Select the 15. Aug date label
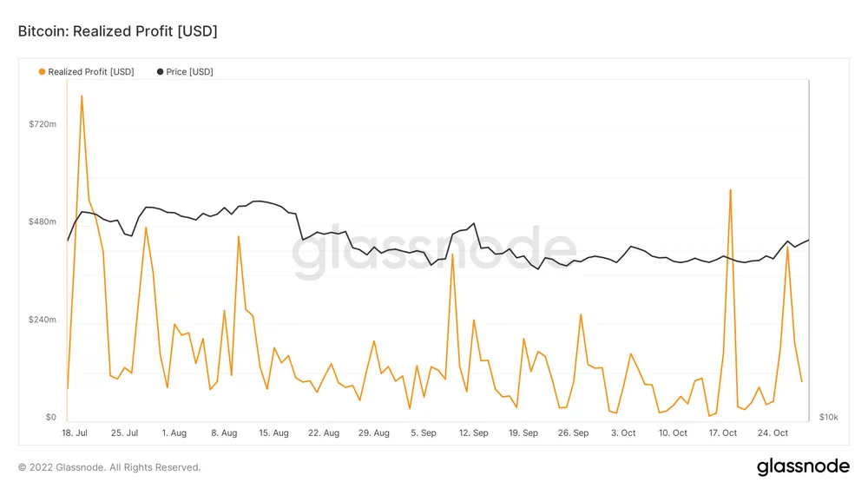This screenshot has width=868, height=489. [x=274, y=433]
